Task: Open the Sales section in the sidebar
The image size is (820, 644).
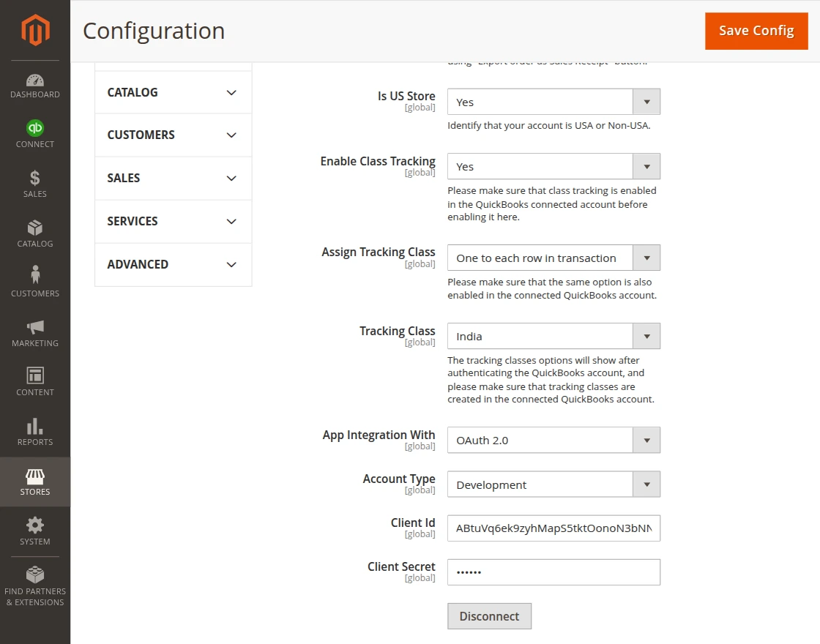Action: tap(34, 183)
